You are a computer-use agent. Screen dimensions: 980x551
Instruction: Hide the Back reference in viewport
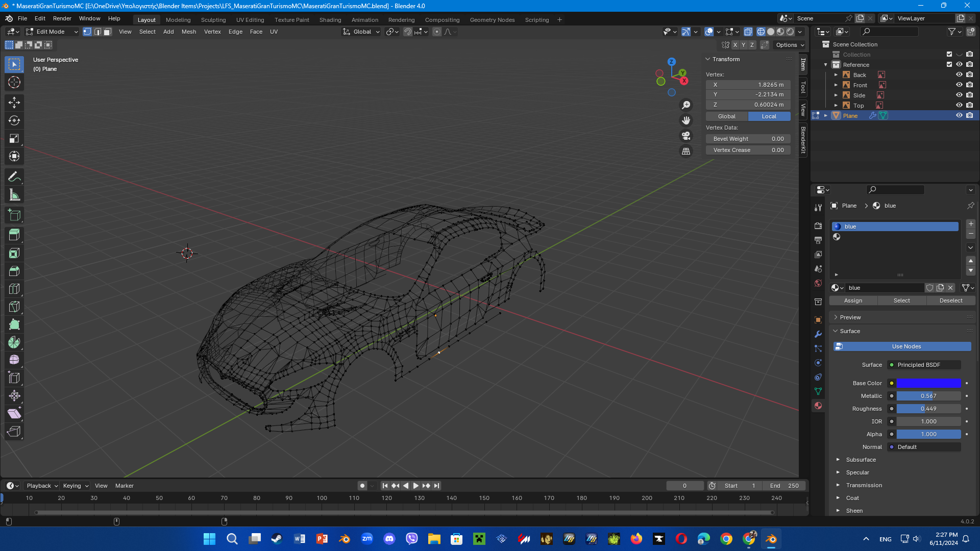959,75
